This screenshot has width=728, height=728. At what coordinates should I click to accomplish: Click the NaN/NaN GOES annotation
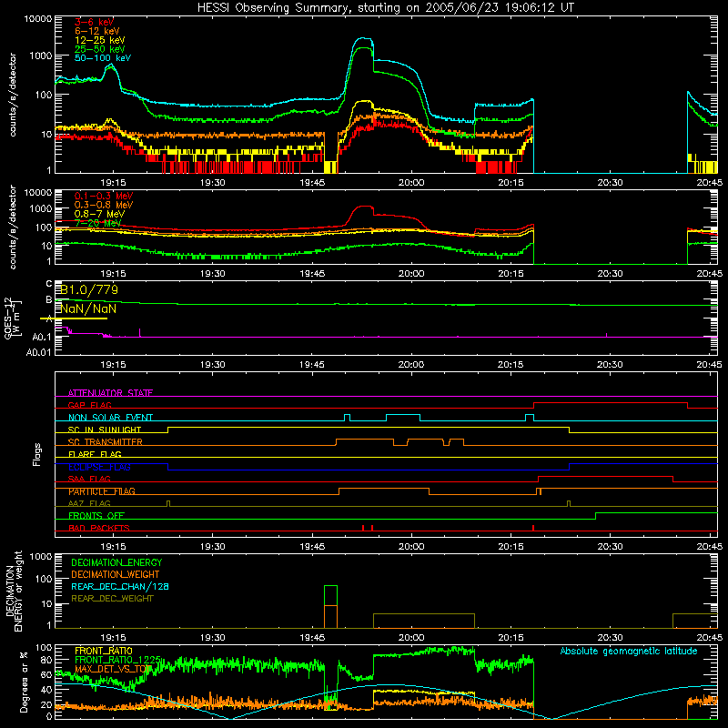pos(88,308)
